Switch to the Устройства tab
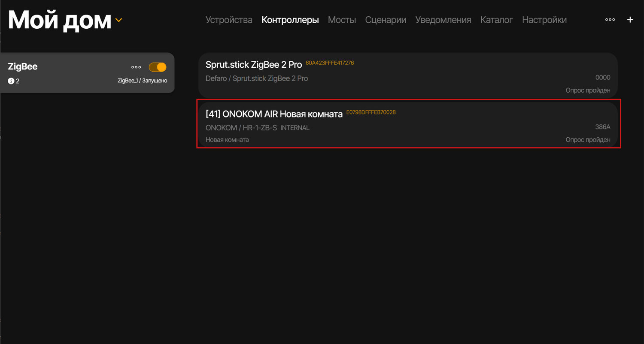 (x=229, y=20)
